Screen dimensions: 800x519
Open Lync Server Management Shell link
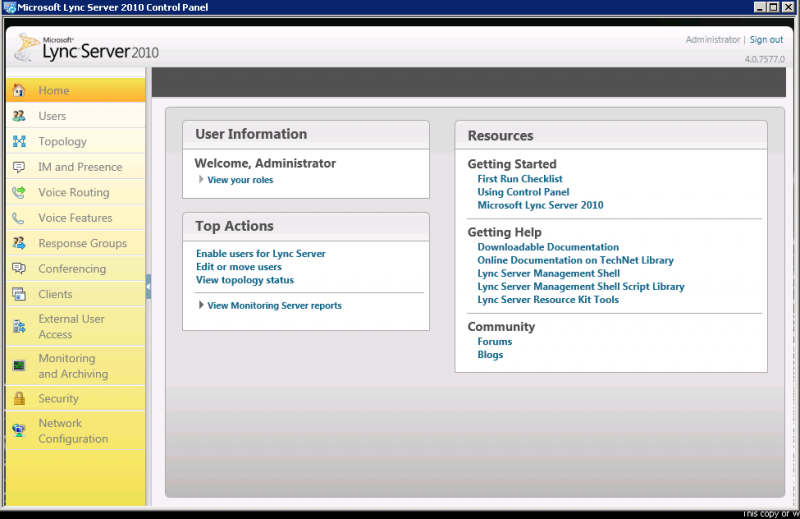click(548, 274)
